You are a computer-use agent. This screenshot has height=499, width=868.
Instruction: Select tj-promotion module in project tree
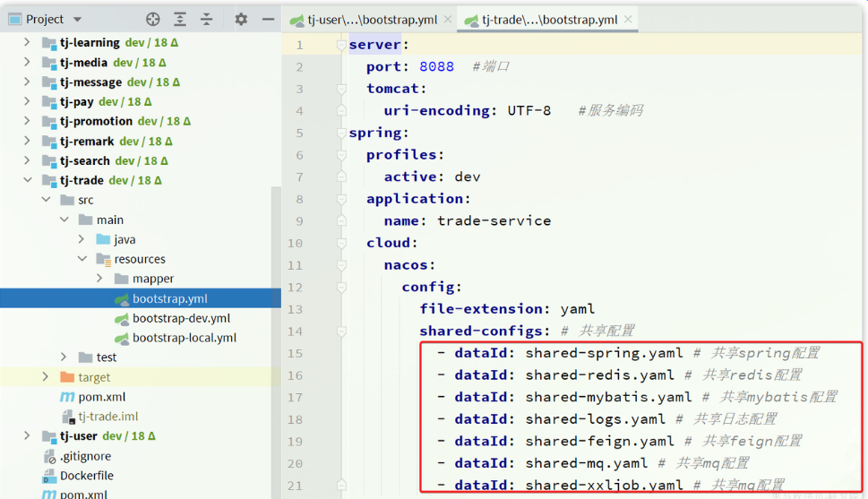point(97,121)
